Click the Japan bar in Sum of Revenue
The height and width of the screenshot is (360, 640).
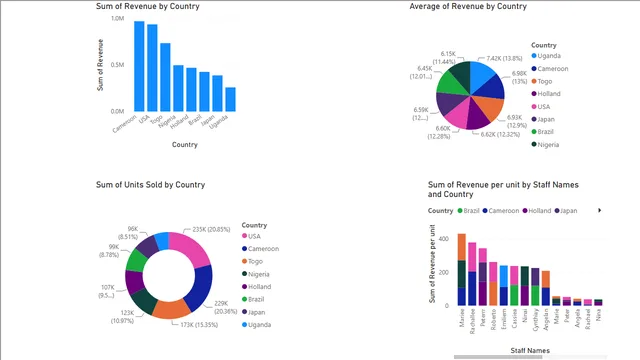coord(218,93)
